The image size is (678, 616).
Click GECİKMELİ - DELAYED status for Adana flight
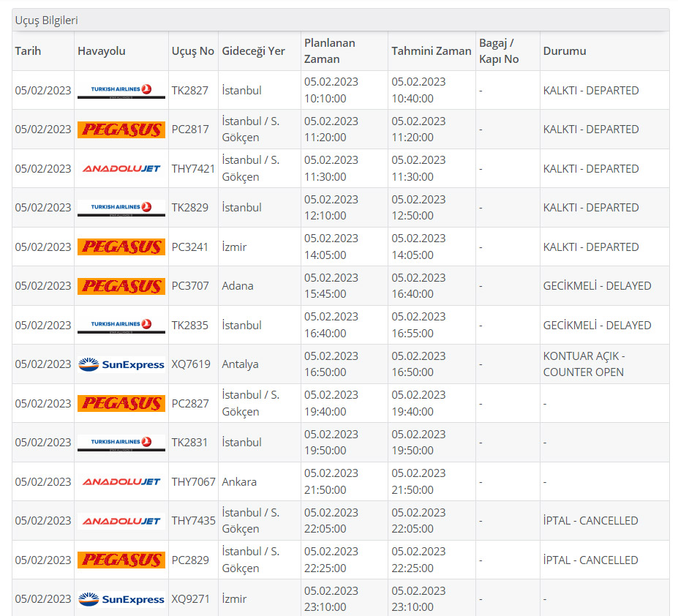[x=597, y=286]
